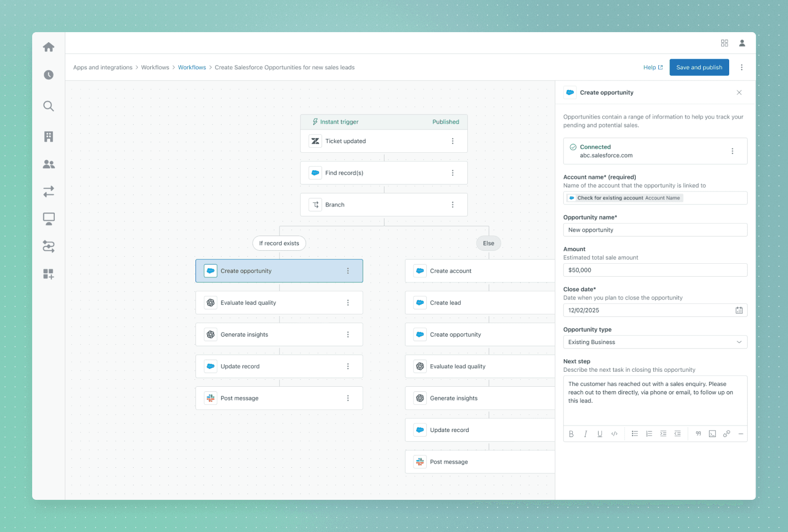Click the Published status label
The width and height of the screenshot is (788, 532).
(446, 122)
